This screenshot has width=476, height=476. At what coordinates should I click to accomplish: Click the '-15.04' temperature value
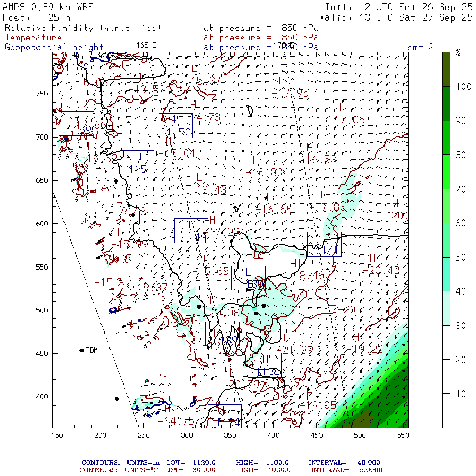tap(176, 153)
